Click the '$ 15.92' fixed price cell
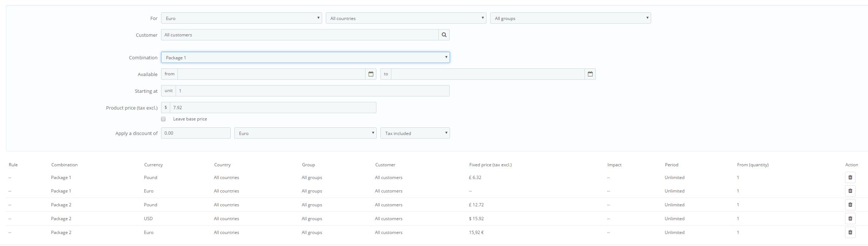Screen dimensions: 868x246 [476, 219]
